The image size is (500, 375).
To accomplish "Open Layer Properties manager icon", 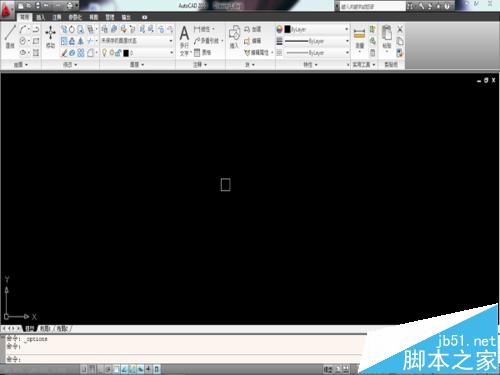I will pyautogui.click(x=105, y=29).
